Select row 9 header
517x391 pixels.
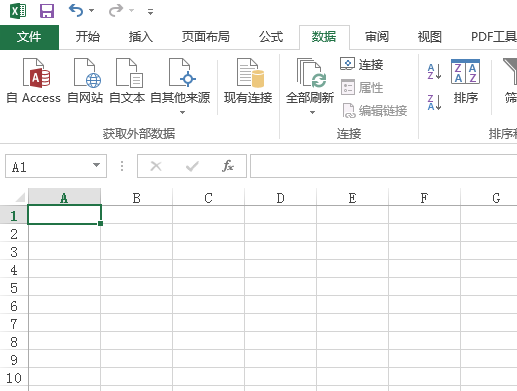(14, 359)
